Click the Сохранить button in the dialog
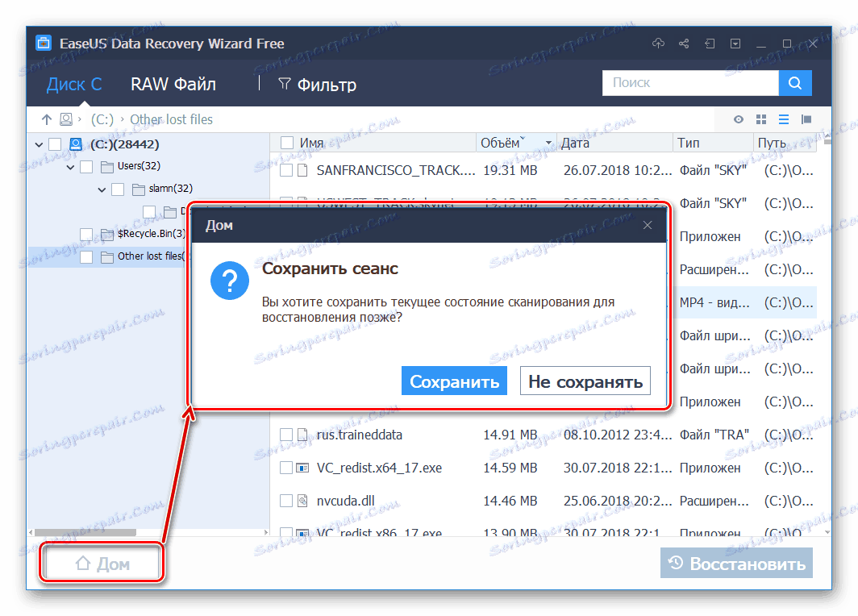Screen dimensions: 858x616 tap(454, 380)
